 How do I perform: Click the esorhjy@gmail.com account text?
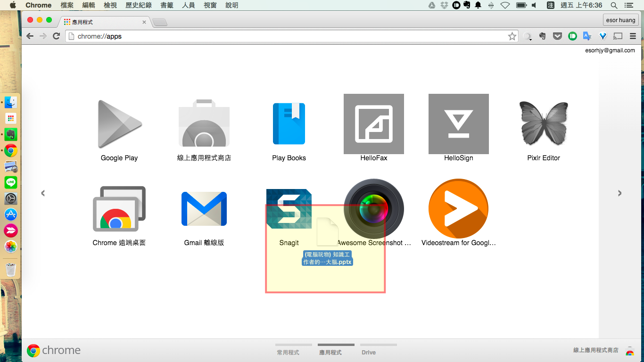coord(610,50)
